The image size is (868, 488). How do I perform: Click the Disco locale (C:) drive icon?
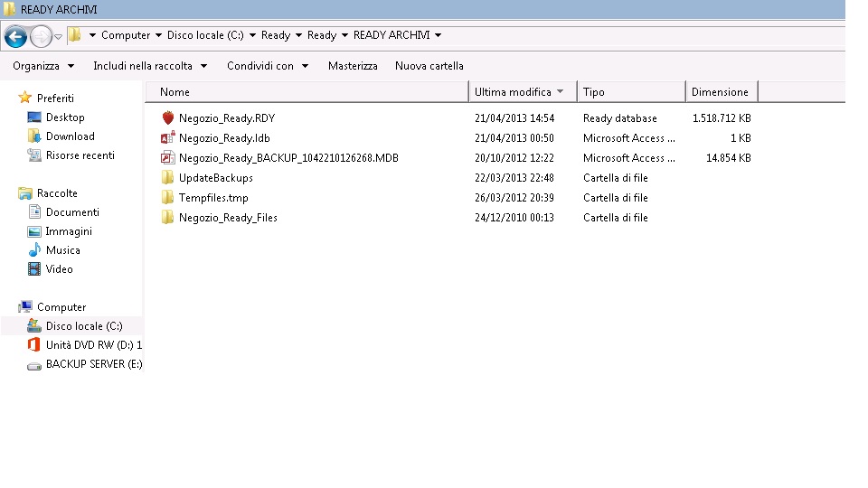[34, 326]
